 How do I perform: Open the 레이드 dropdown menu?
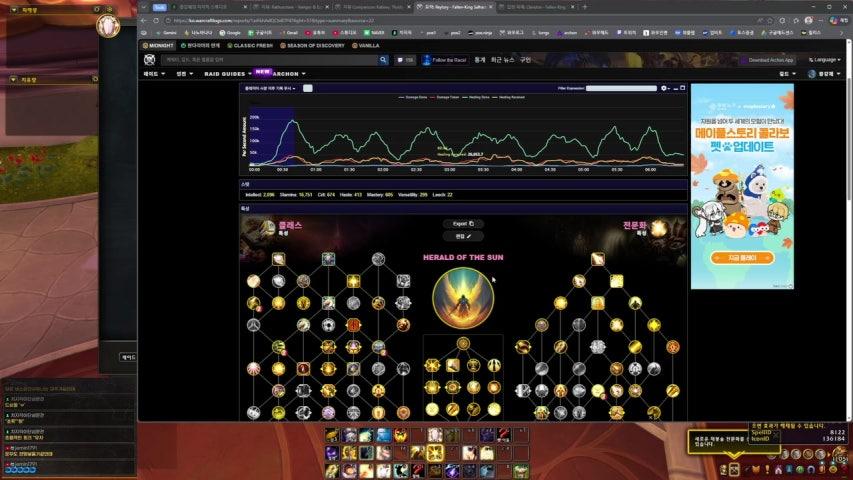point(154,73)
